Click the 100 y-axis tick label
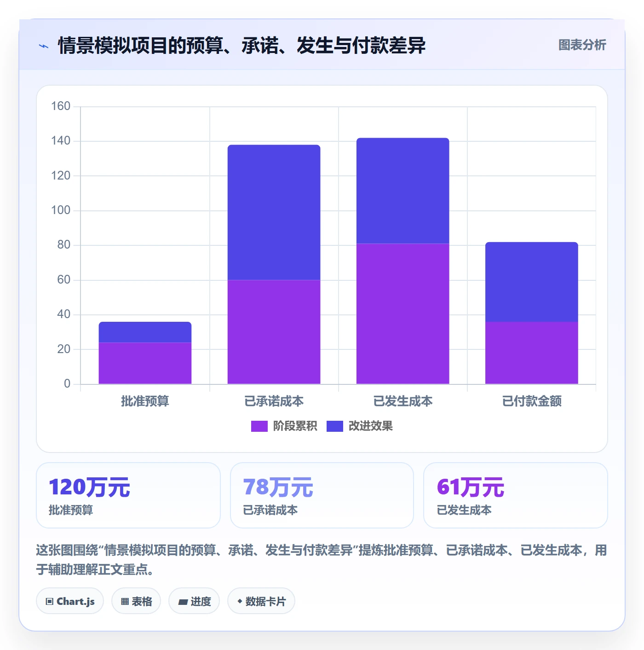The height and width of the screenshot is (650, 644). (x=61, y=210)
